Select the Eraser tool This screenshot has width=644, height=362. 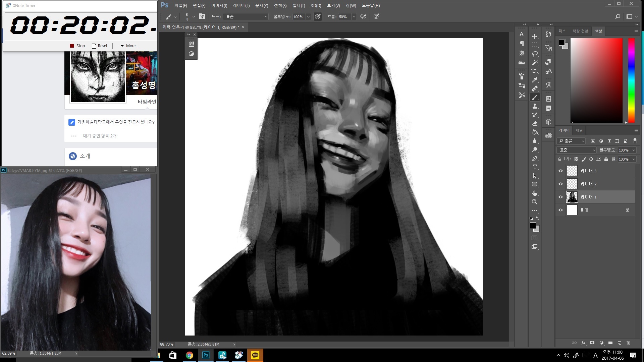[535, 123]
